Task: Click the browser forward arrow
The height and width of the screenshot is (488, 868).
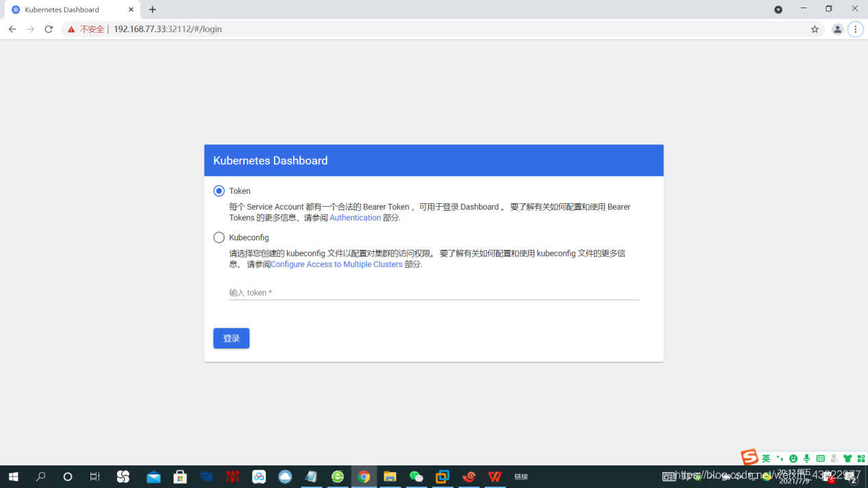Action: (30, 29)
